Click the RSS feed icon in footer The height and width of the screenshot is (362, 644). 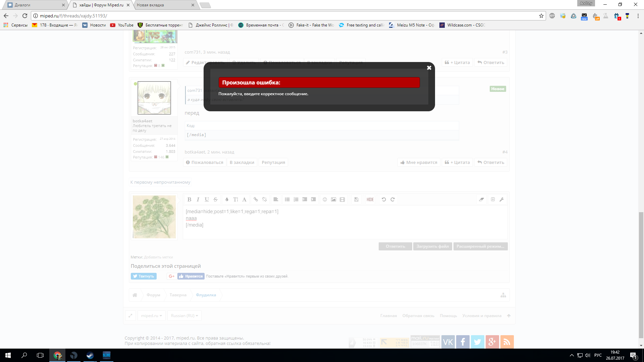click(x=507, y=342)
